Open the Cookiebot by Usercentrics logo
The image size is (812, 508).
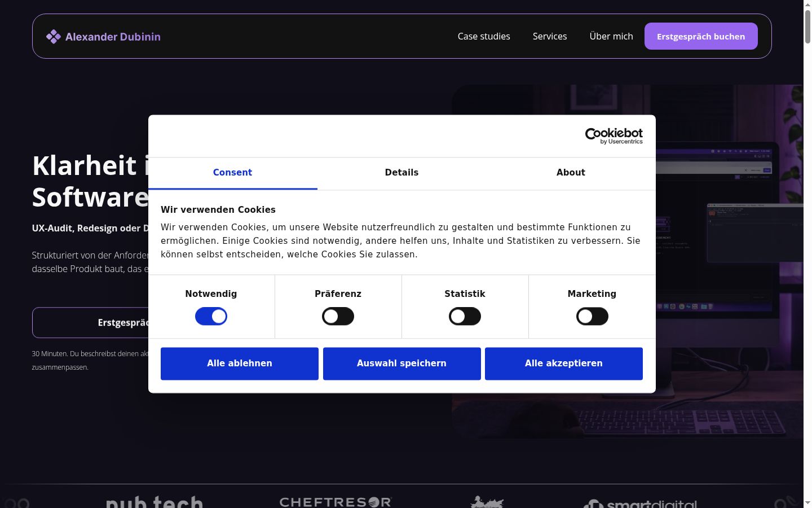pyautogui.click(x=614, y=136)
